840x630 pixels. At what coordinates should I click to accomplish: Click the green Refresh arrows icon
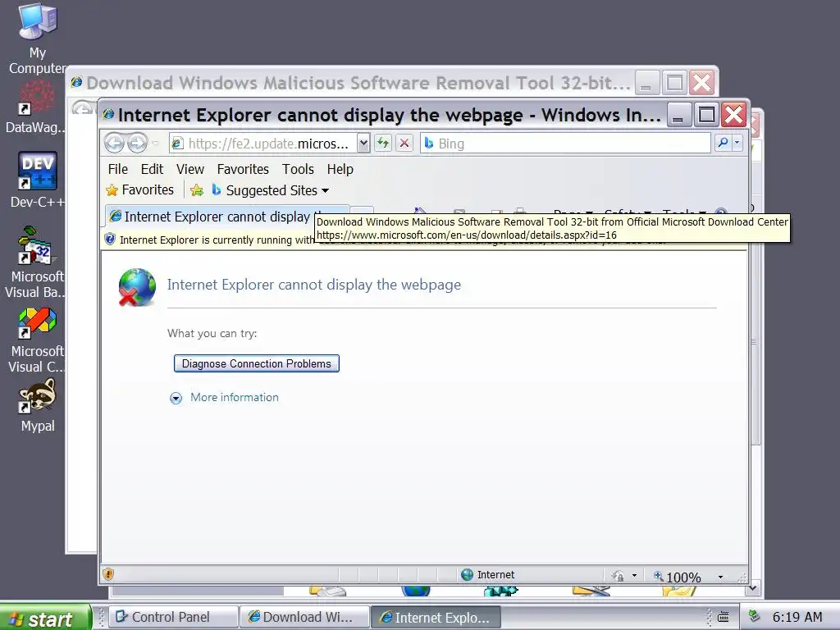coord(382,143)
